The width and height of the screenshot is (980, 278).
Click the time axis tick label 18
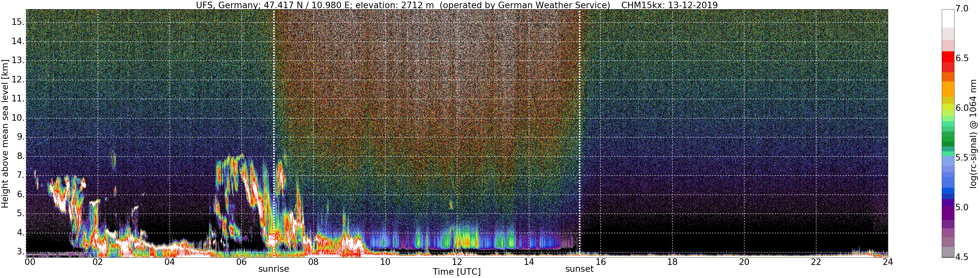[673, 262]
